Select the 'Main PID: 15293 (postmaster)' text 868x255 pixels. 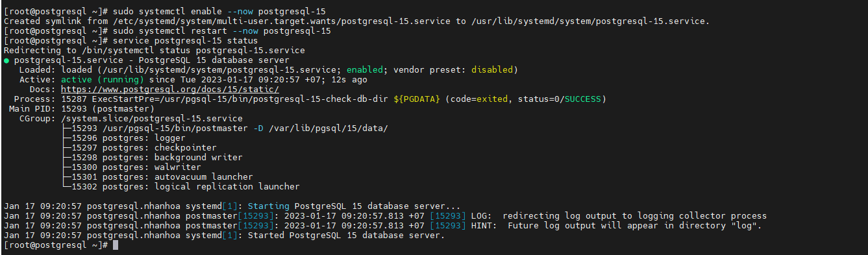(82, 108)
